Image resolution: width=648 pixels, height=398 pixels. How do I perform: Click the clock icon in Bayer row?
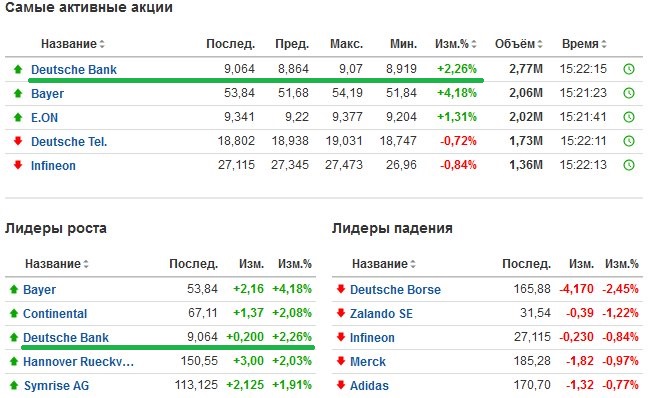point(629,93)
